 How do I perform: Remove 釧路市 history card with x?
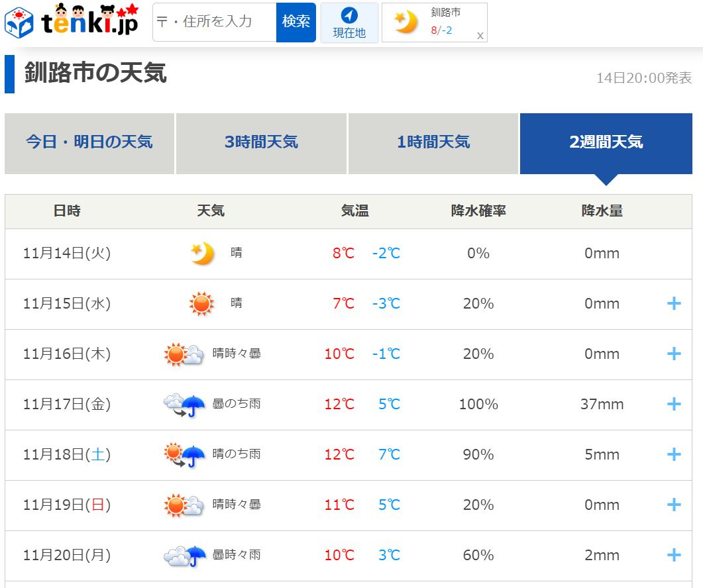point(480,36)
